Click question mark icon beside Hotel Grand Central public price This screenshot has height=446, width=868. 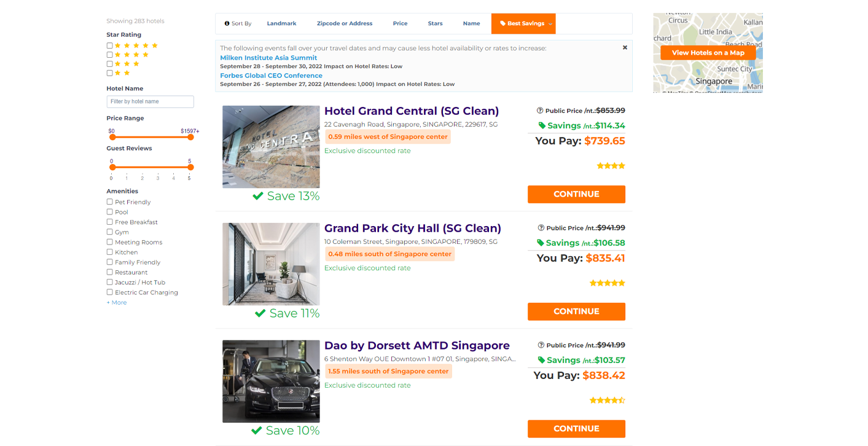click(x=540, y=111)
